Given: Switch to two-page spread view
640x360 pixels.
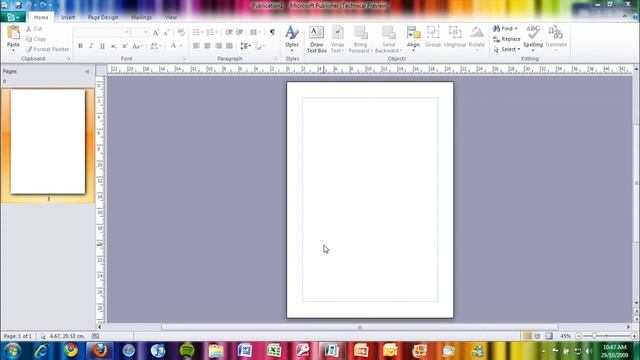Looking at the screenshot, I should coord(538,336).
